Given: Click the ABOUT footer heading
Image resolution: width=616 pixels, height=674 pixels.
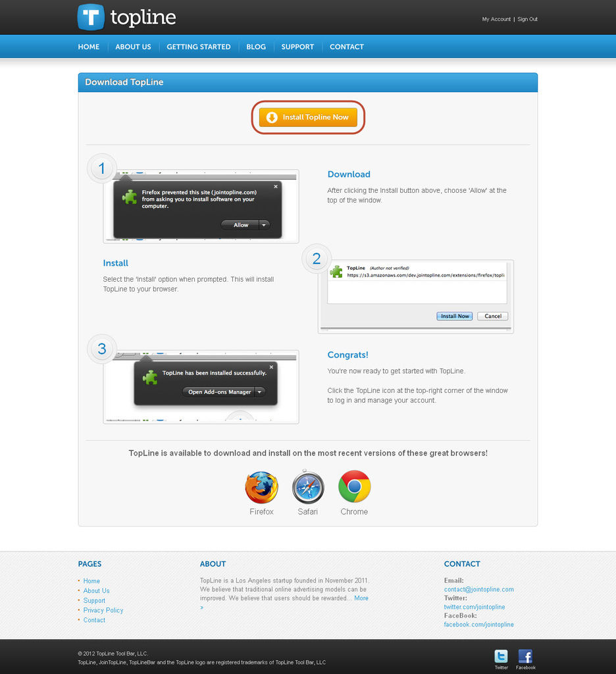Looking at the screenshot, I should pos(213,564).
